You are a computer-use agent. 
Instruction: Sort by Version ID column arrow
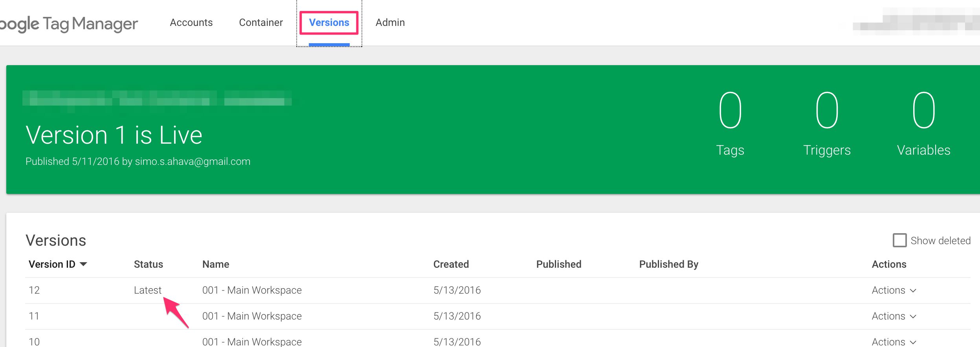(x=83, y=264)
